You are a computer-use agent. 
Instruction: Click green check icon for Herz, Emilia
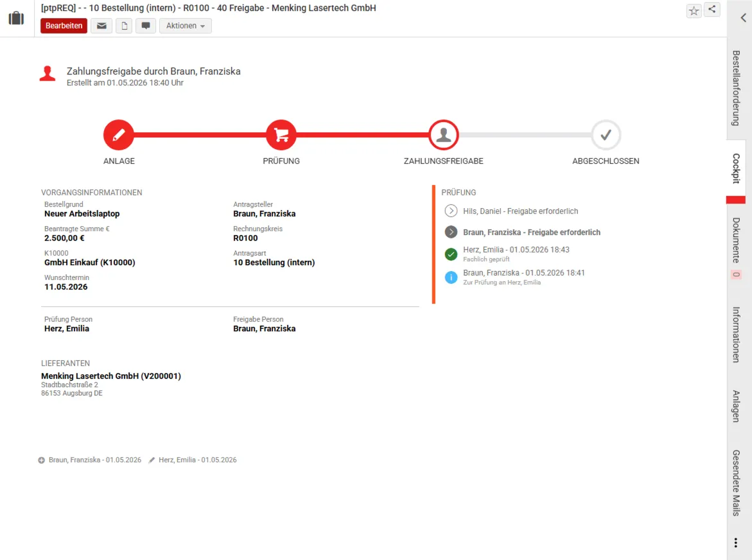pos(451,254)
